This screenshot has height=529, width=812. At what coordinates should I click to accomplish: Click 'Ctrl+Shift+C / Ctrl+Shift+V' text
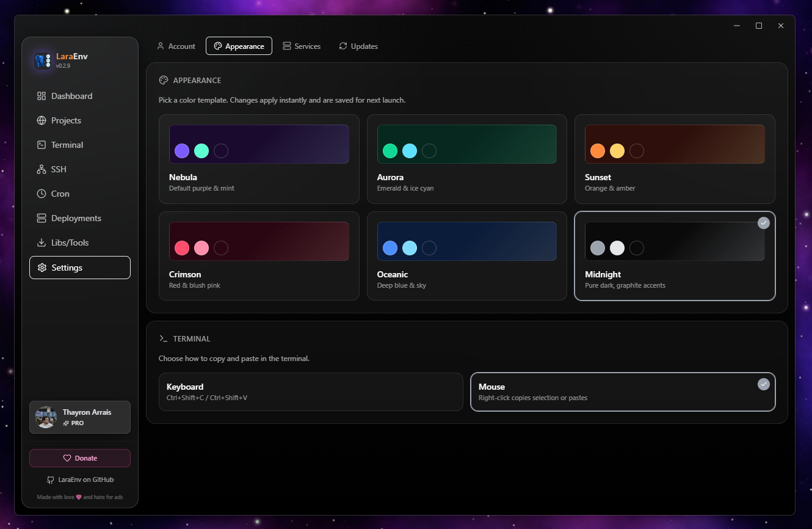(207, 398)
